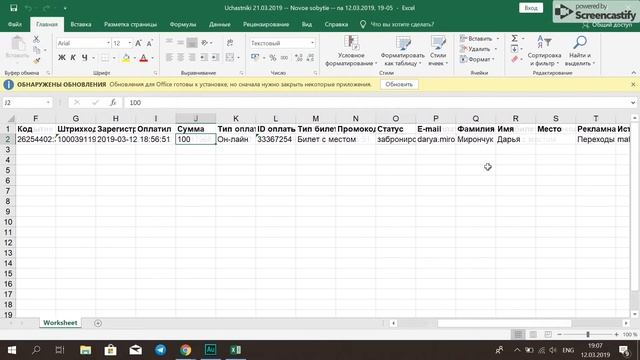Toggle top vertical alignment
The width and height of the screenshot is (640, 360).
(169, 42)
